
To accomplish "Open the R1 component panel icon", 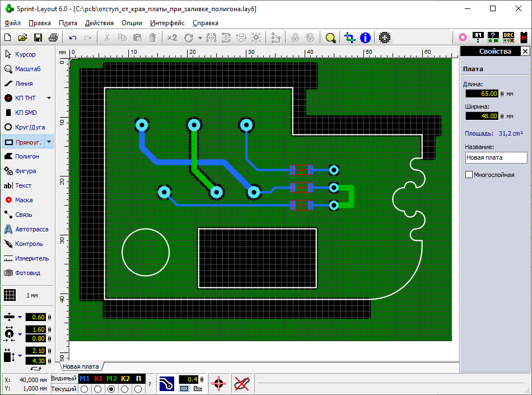I will (x=478, y=38).
